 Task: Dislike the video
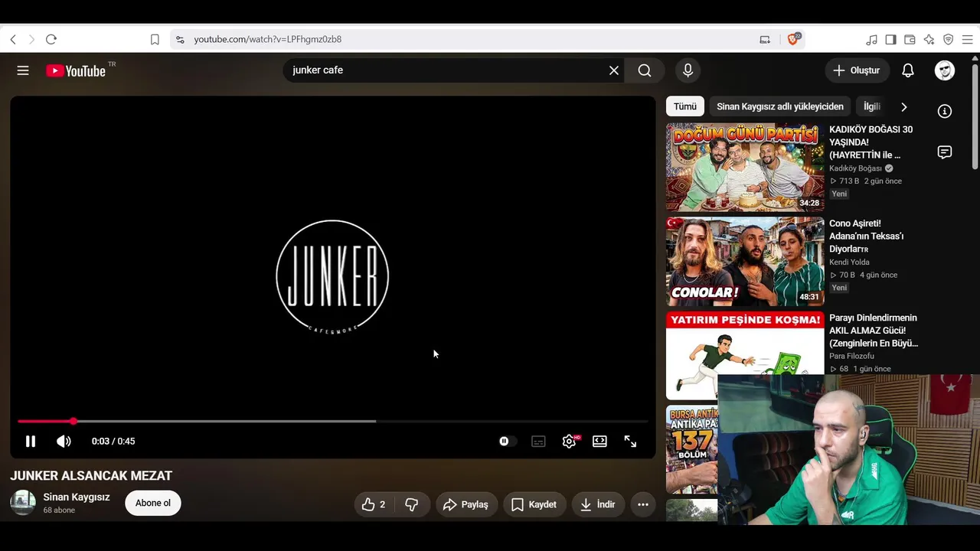coord(412,504)
